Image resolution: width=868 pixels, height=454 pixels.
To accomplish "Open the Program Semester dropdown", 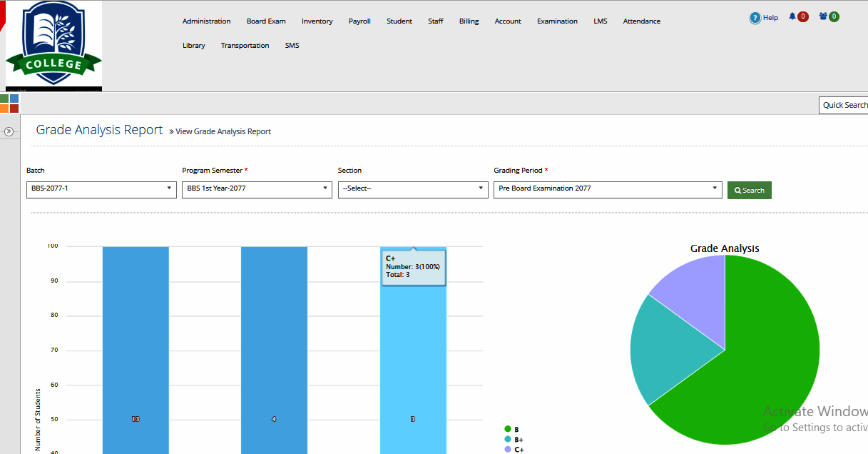I will pyautogui.click(x=257, y=189).
